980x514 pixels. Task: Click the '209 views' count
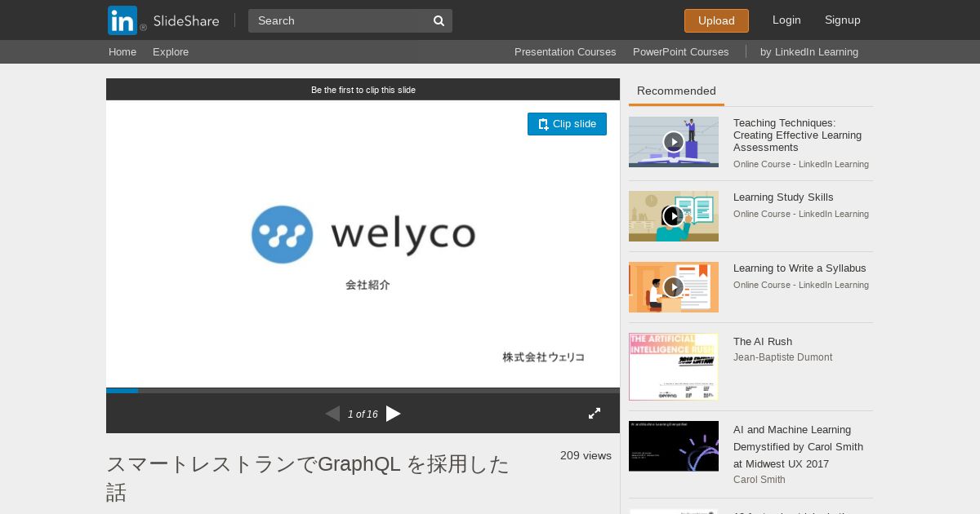(x=586, y=455)
